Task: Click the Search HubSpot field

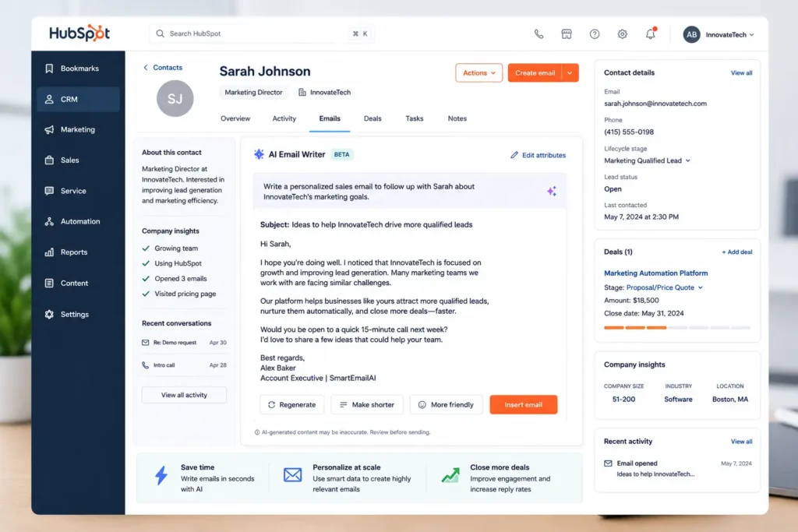Action: (x=262, y=33)
